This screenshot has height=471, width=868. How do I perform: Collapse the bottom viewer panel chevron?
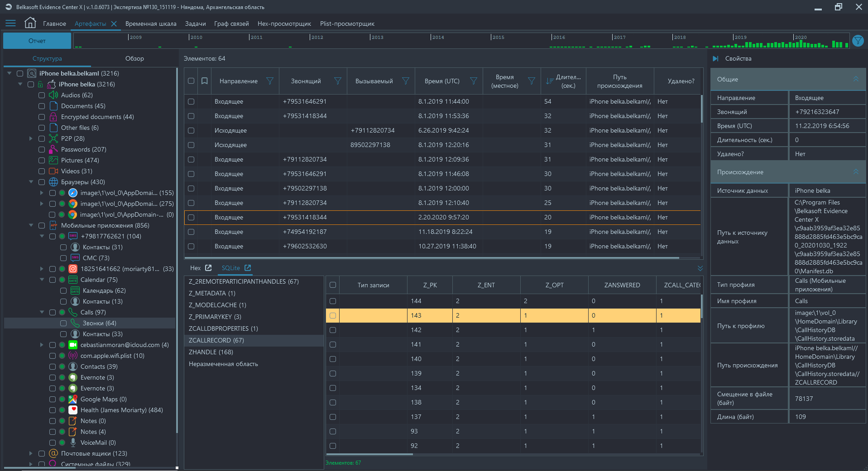700,268
